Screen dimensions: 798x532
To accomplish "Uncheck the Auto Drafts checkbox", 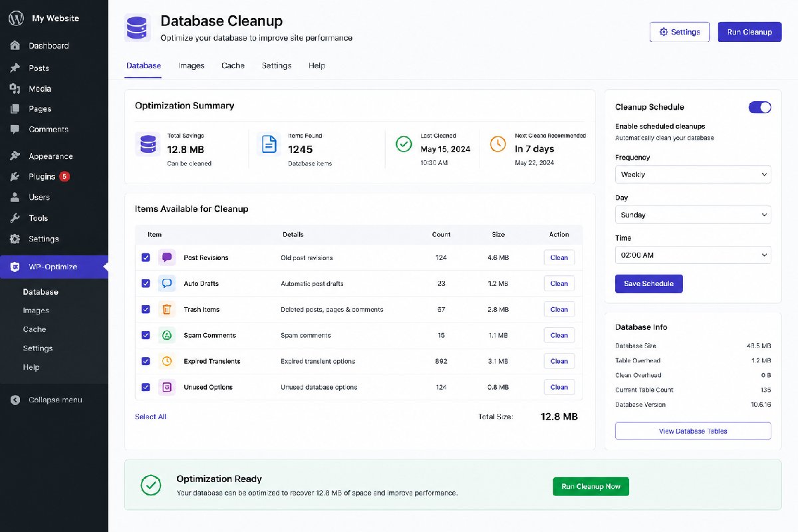I will (146, 283).
